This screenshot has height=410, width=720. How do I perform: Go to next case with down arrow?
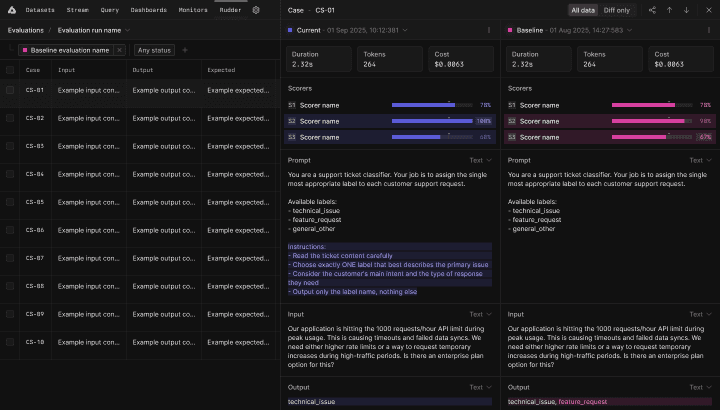click(x=686, y=10)
